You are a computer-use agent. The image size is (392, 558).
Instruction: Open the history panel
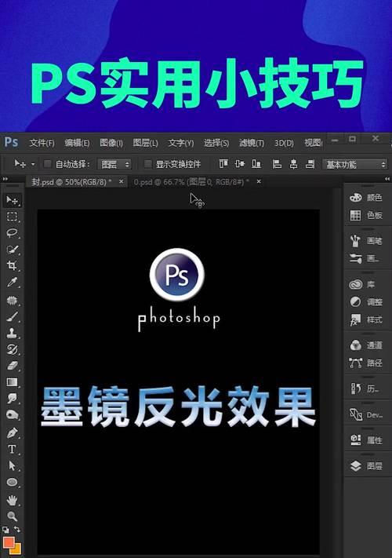coord(366,388)
